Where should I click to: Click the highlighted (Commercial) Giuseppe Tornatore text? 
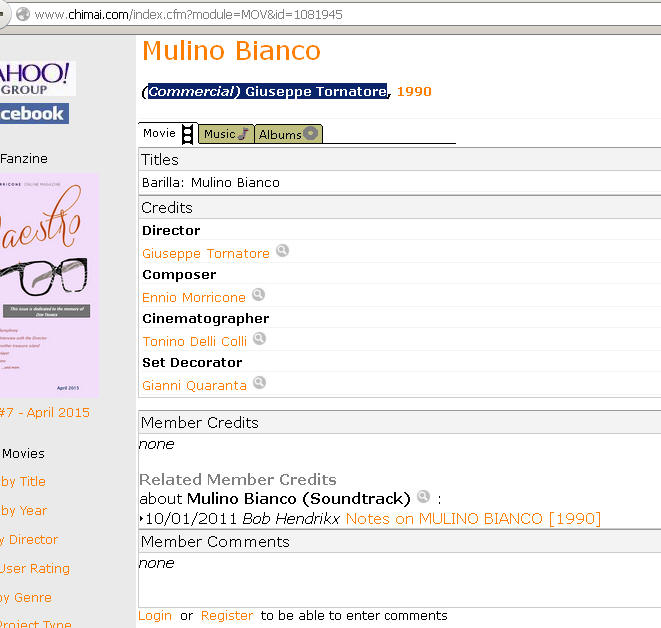(x=267, y=91)
